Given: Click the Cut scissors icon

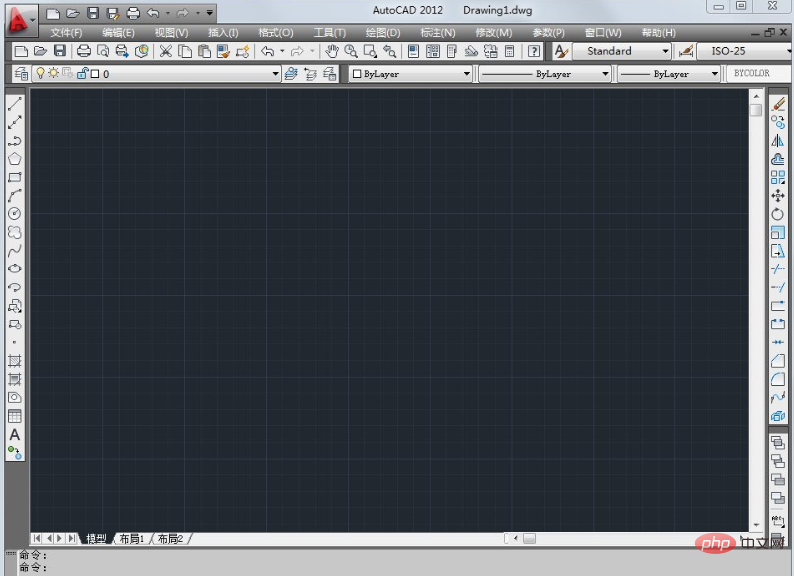Looking at the screenshot, I should [x=166, y=51].
